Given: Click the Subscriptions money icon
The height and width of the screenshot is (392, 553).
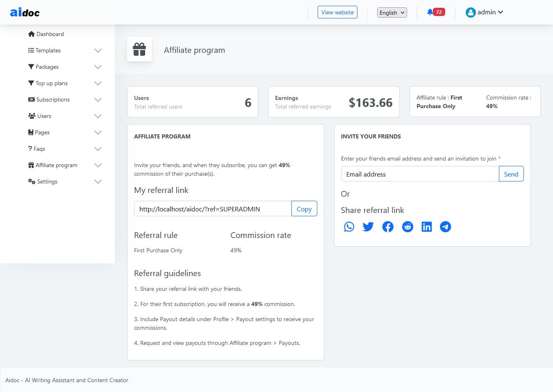Looking at the screenshot, I should point(32,100).
